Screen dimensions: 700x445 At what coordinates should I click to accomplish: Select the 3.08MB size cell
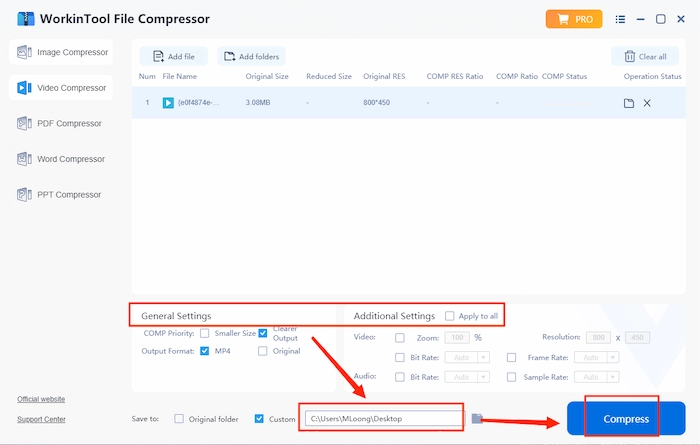coord(258,103)
